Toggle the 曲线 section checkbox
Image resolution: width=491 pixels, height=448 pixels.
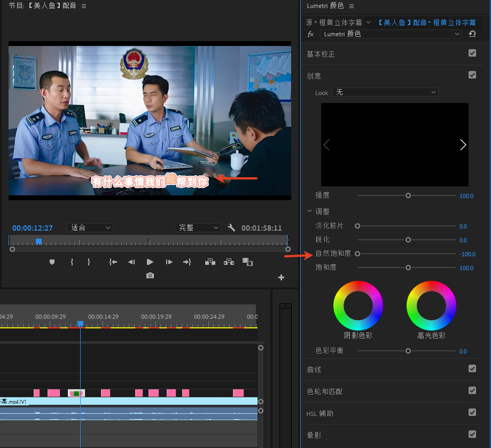click(472, 369)
